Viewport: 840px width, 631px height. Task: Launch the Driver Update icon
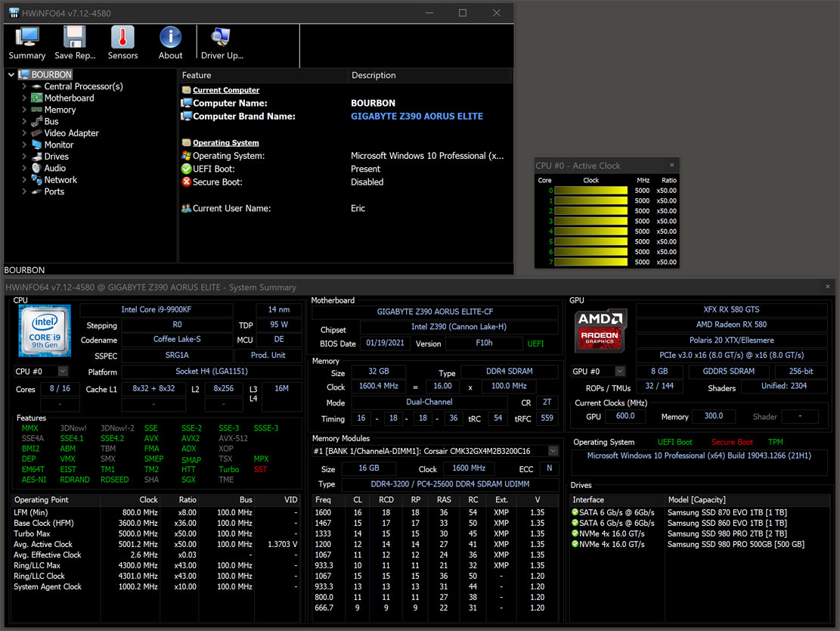pos(221,37)
